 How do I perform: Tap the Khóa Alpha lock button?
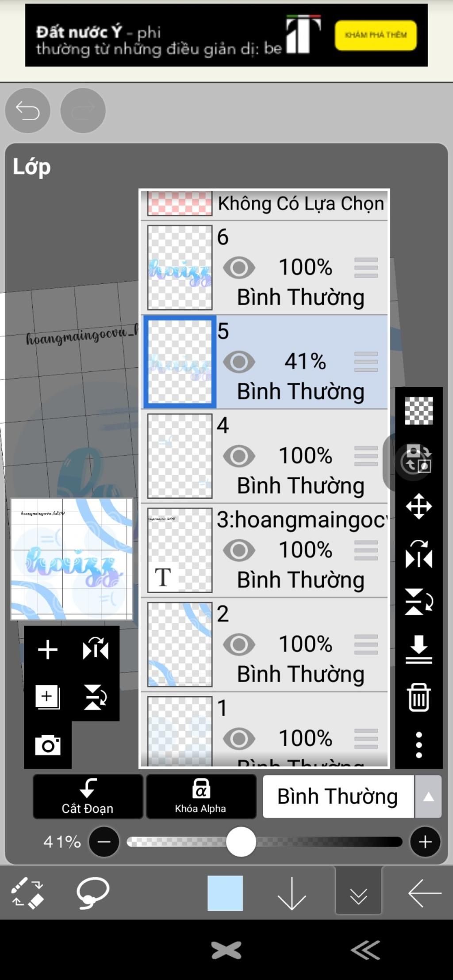(x=201, y=796)
